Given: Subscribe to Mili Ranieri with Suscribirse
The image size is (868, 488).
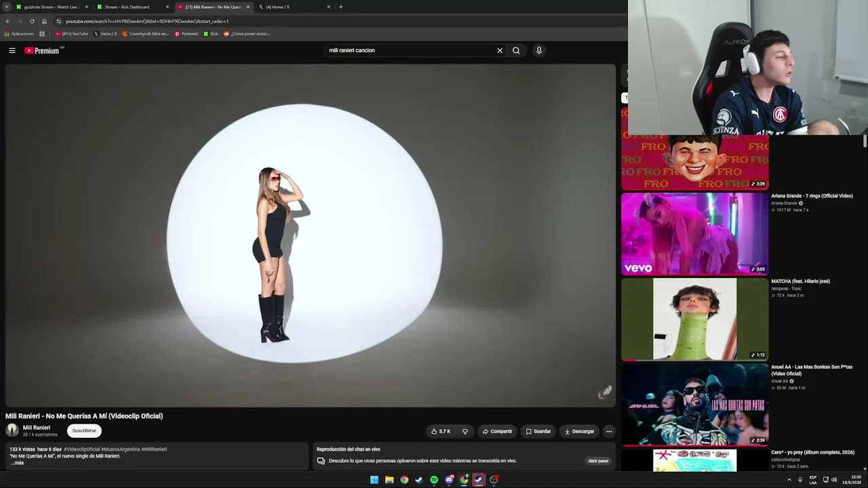Looking at the screenshot, I should pyautogui.click(x=84, y=430).
